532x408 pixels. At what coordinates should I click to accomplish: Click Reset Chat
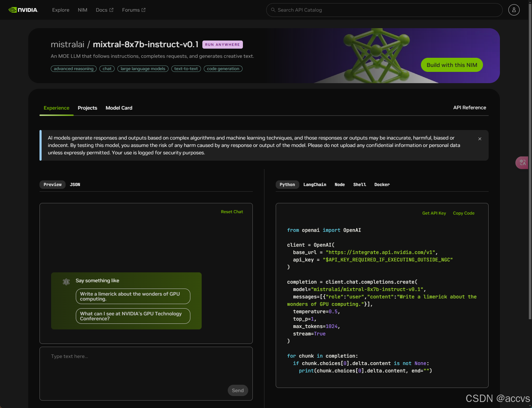click(x=232, y=212)
